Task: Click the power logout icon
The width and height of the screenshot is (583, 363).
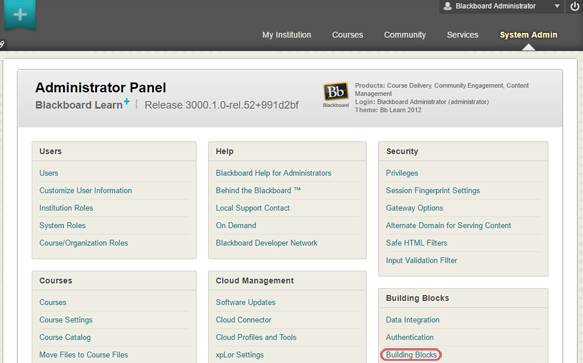Action: (575, 6)
